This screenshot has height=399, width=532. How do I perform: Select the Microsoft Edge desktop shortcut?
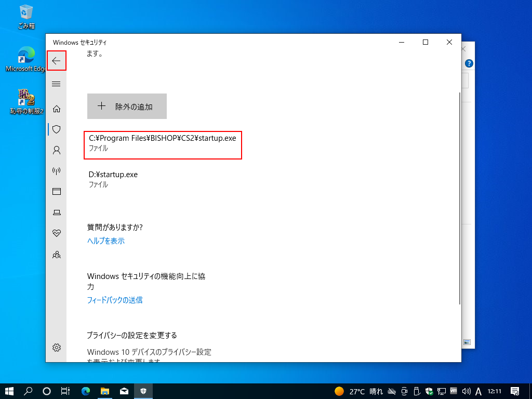point(25,59)
